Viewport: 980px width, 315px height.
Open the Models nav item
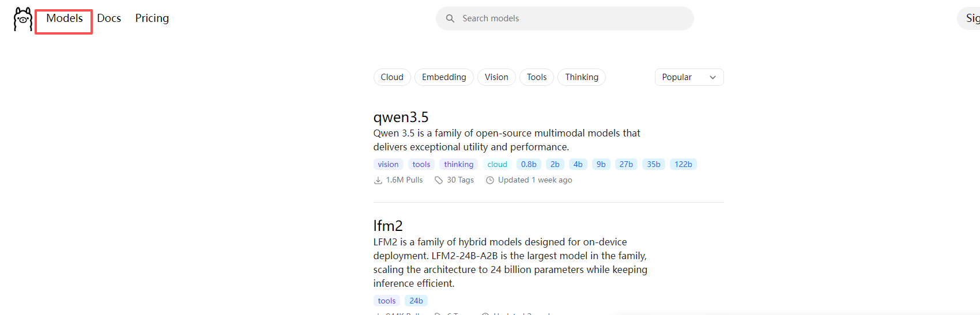click(x=65, y=18)
